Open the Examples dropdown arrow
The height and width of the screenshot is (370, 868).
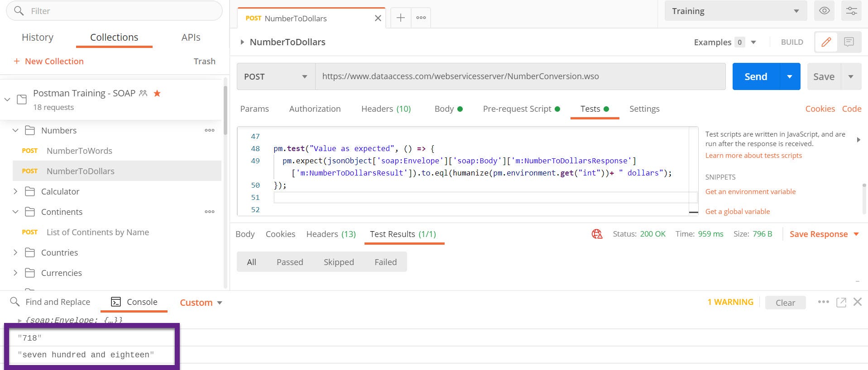753,42
